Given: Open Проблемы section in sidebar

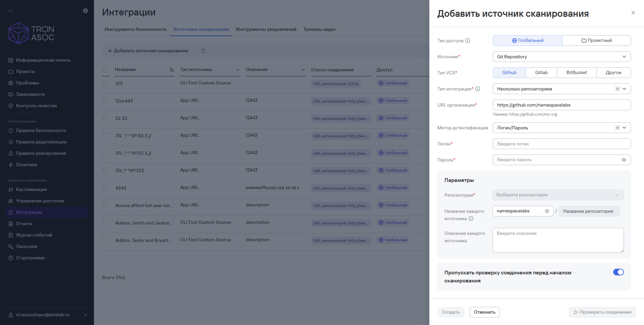Looking at the screenshot, I should (28, 83).
